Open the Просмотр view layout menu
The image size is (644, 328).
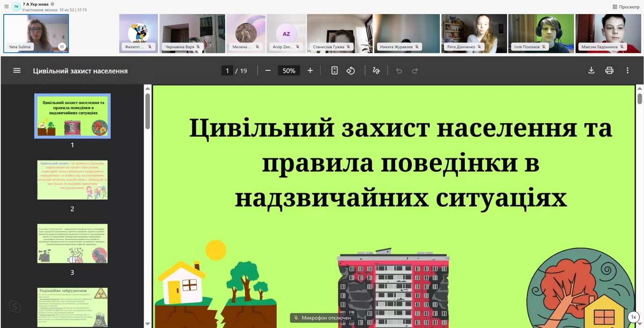click(626, 7)
